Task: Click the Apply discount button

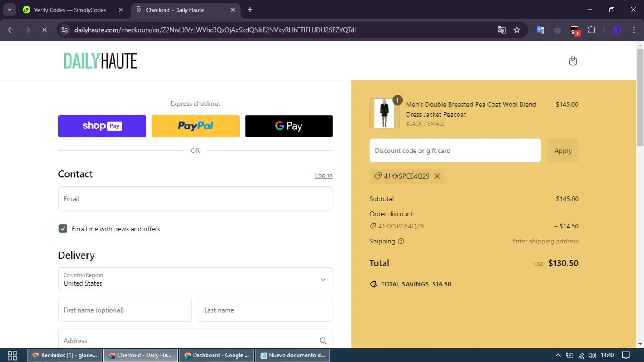Action: pyautogui.click(x=563, y=150)
